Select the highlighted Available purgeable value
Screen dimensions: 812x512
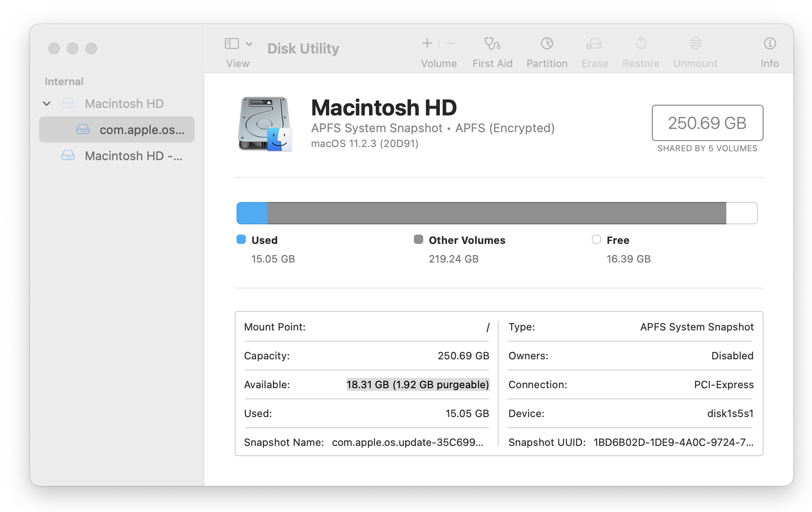click(418, 384)
